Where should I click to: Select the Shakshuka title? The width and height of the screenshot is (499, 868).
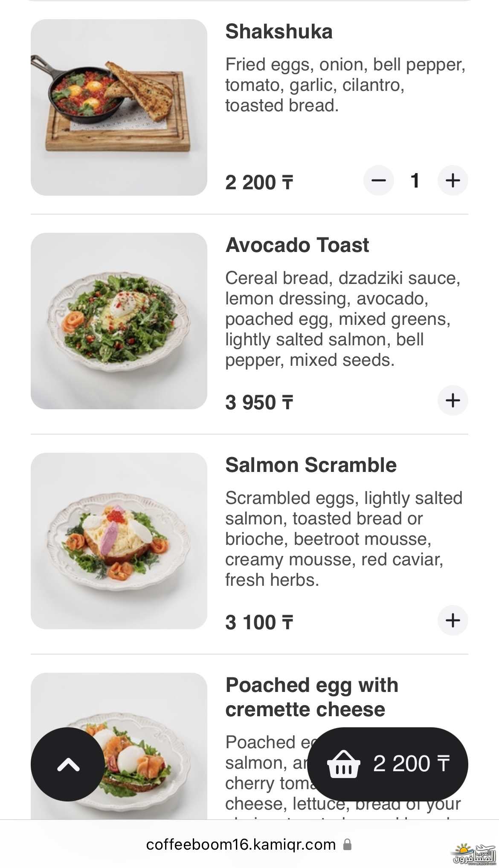point(279,32)
